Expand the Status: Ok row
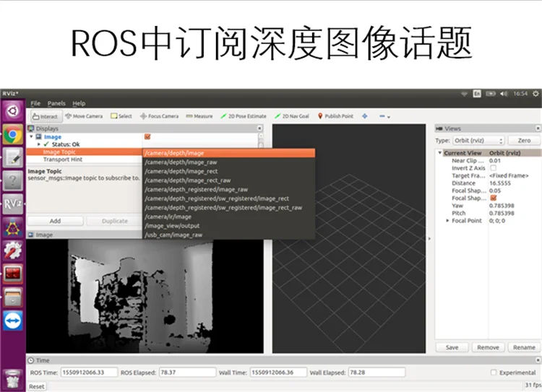 pyautogui.click(x=39, y=144)
